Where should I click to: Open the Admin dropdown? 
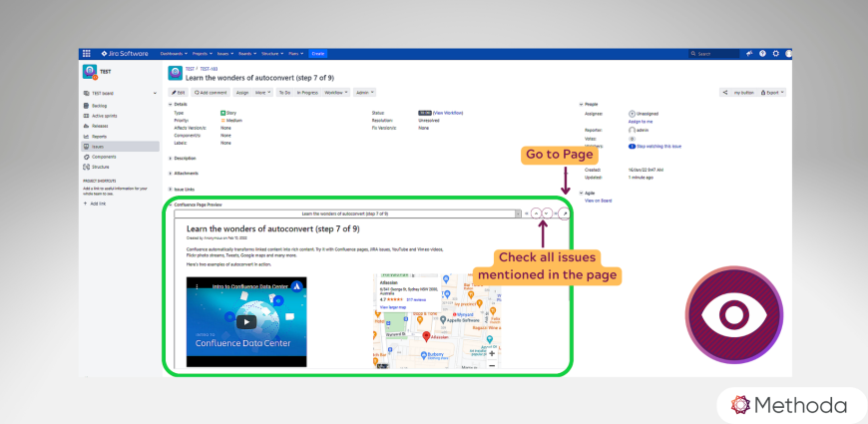click(365, 93)
